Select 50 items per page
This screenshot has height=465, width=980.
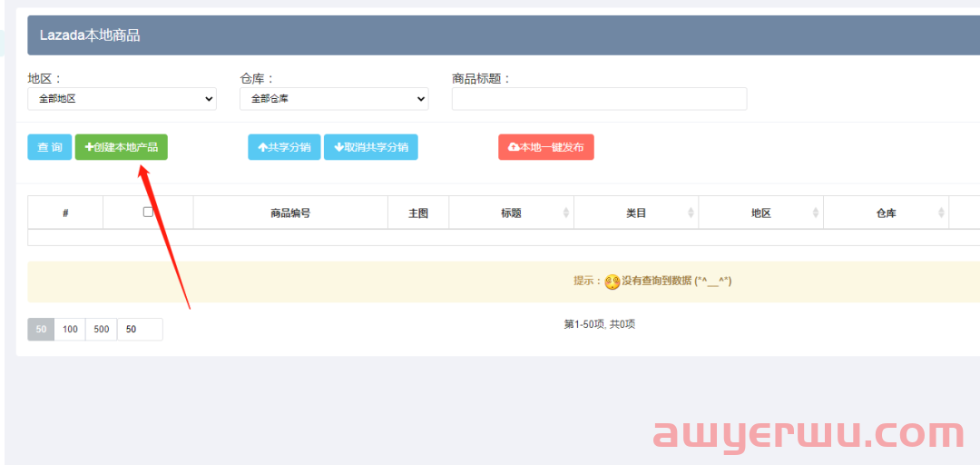41,330
